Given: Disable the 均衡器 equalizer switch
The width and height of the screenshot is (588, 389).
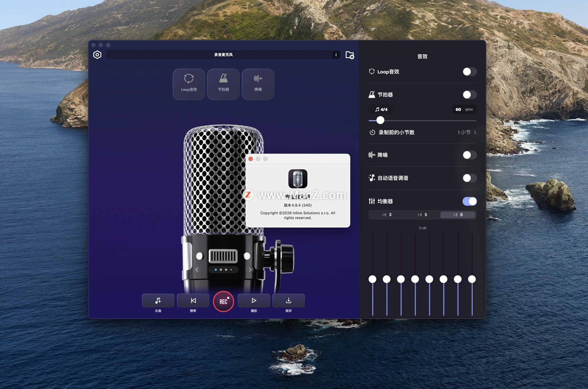Looking at the screenshot, I should [x=469, y=201].
